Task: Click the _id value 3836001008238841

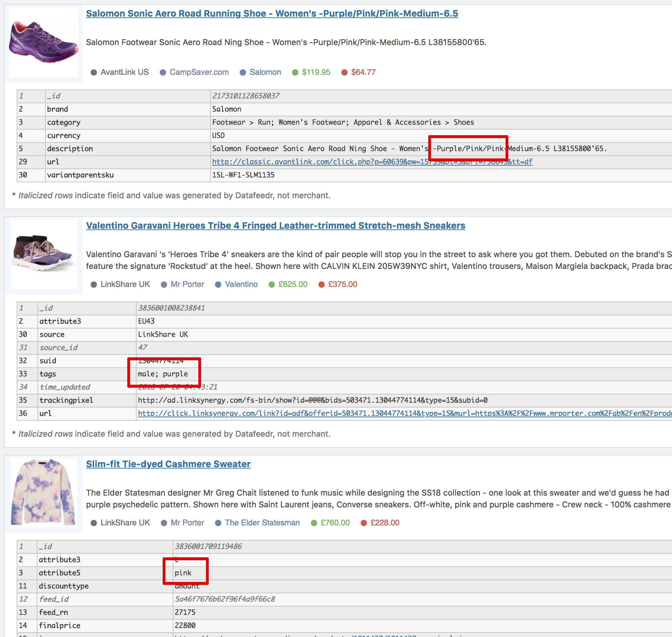Action: 171,308
